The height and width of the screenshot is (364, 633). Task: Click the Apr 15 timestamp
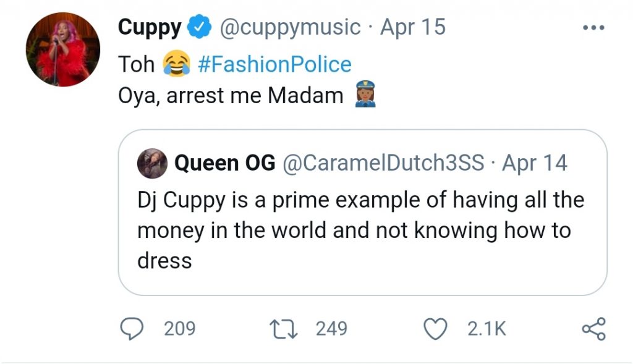[x=412, y=28]
